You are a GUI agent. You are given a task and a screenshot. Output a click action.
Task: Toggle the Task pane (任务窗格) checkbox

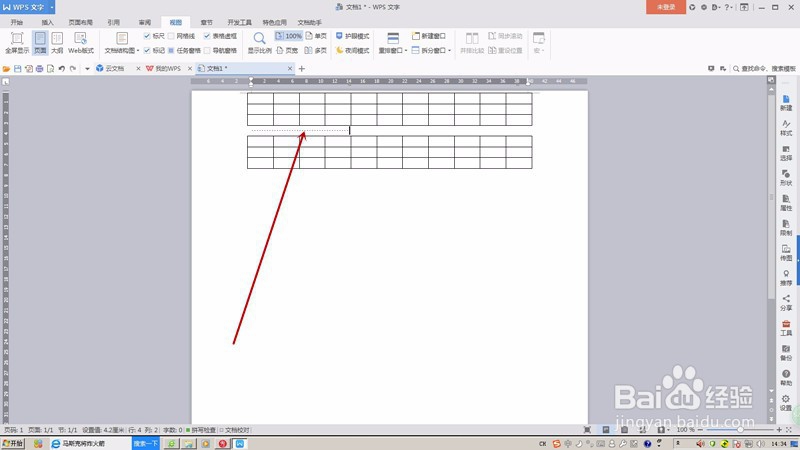pos(171,51)
